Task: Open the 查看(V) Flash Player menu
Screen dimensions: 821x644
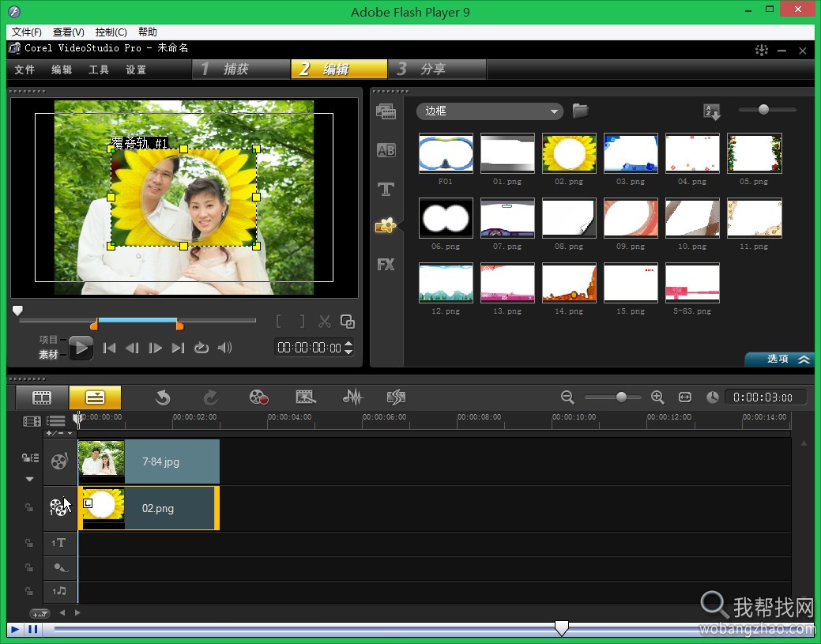Action: coord(69,32)
